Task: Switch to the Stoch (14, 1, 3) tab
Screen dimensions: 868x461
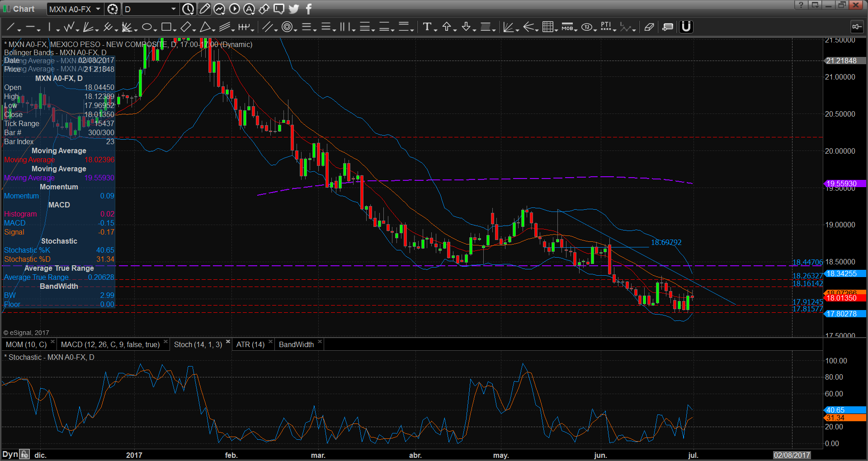Action: coord(198,344)
